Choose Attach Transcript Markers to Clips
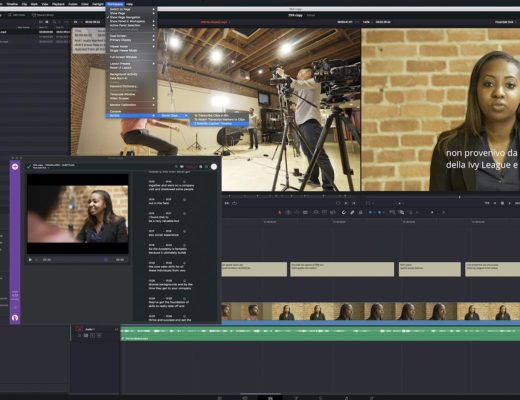Screen dimensions: 520x400 tap(220, 119)
